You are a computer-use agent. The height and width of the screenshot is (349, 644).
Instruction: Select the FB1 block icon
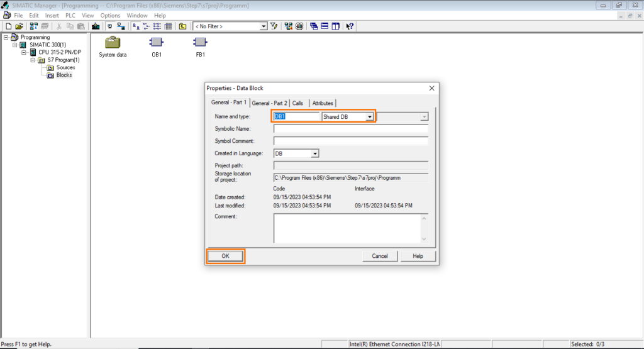(200, 42)
